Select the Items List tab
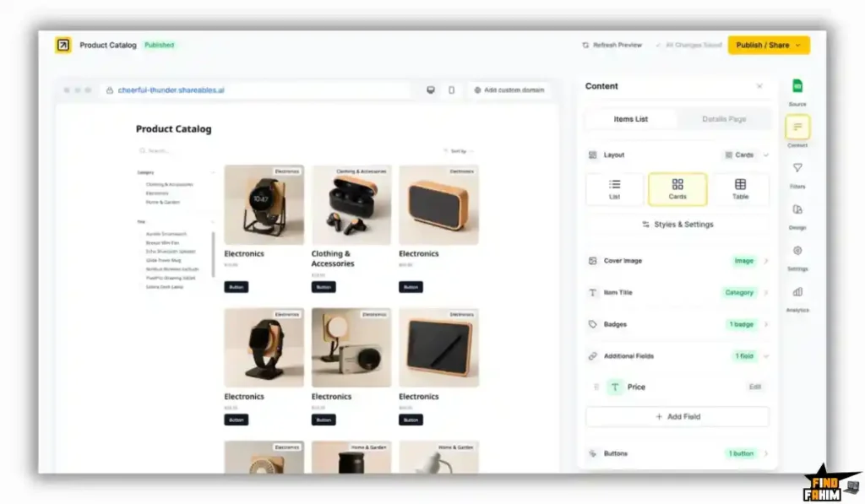 click(x=630, y=118)
